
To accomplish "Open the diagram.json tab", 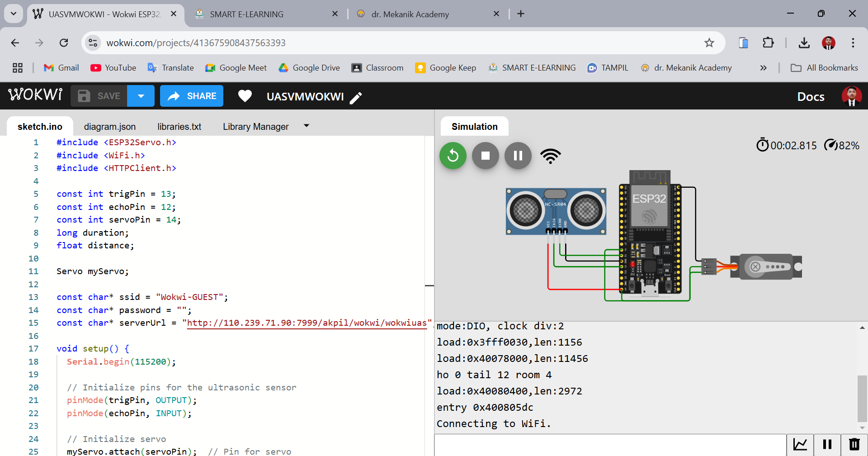I will click(110, 127).
